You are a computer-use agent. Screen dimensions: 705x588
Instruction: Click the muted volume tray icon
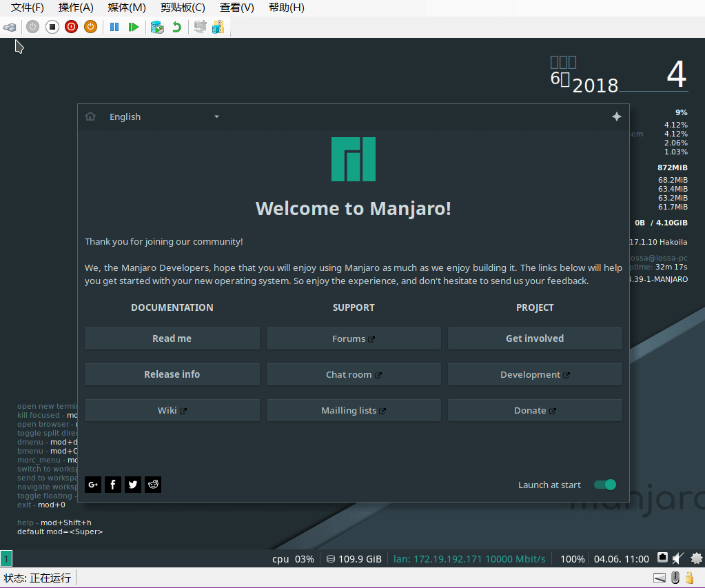tap(678, 558)
